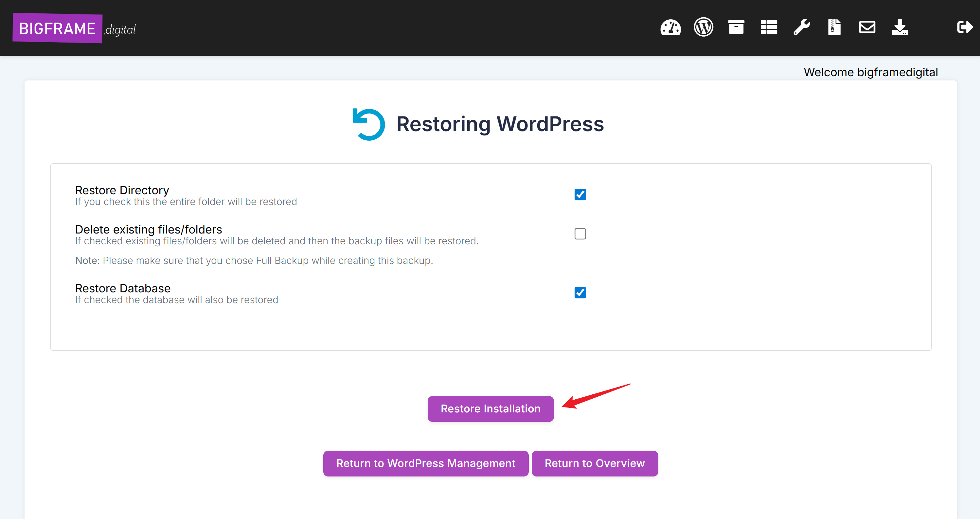
Task: Open the wrench settings icon
Action: pyautogui.click(x=802, y=27)
